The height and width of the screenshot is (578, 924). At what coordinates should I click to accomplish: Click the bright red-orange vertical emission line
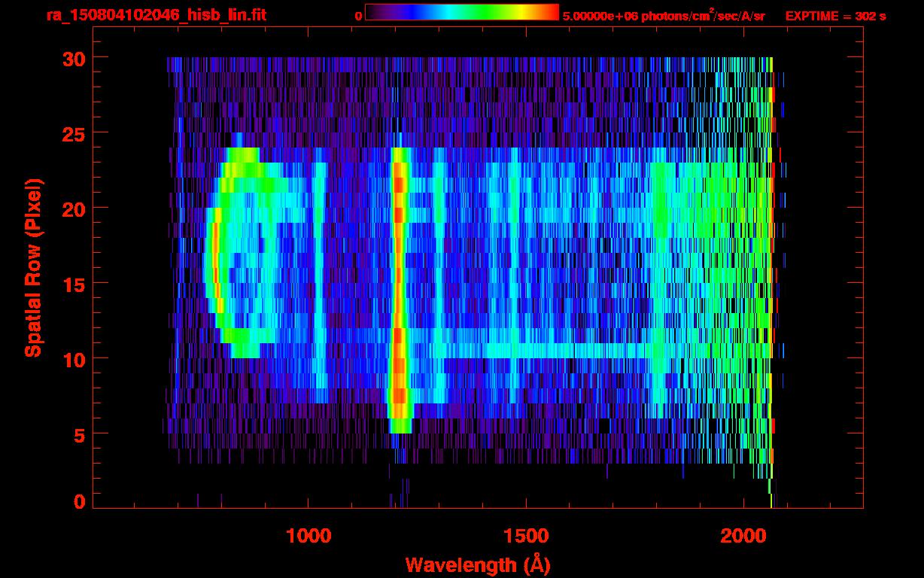pos(399,286)
